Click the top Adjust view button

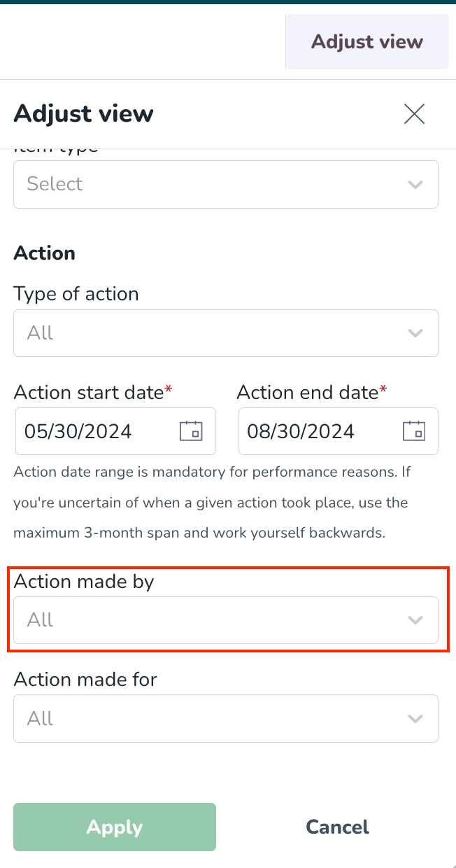[x=367, y=41]
